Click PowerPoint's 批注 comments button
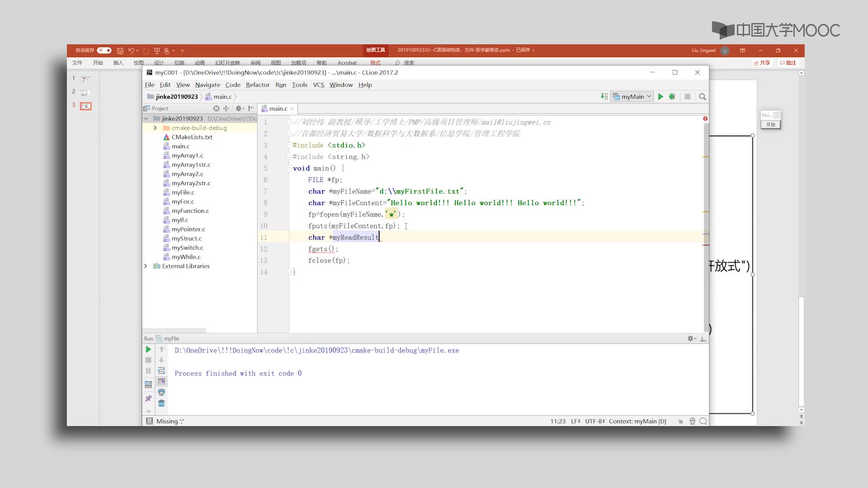868x488 pixels. [788, 63]
